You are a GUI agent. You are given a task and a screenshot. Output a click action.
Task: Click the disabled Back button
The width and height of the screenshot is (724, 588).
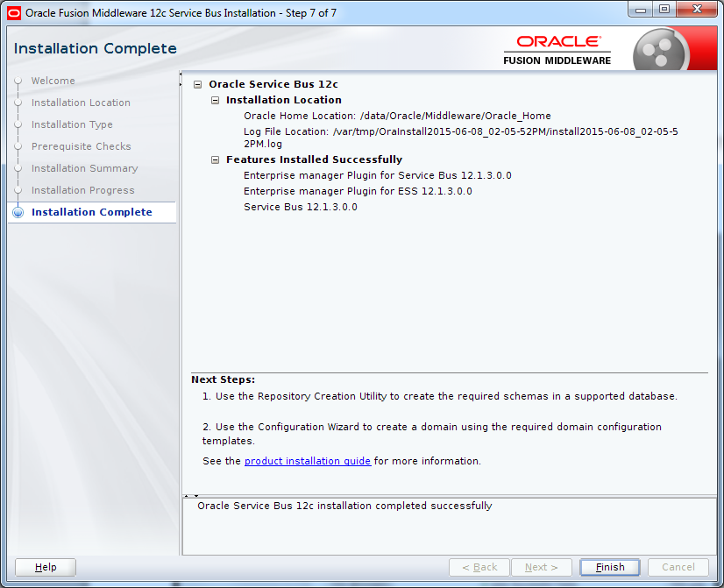pos(479,567)
